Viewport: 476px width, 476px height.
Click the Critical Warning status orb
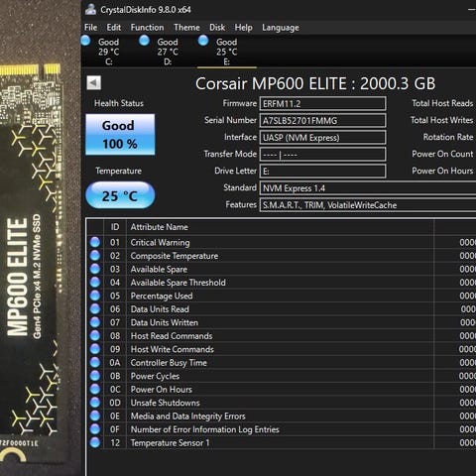point(95,242)
